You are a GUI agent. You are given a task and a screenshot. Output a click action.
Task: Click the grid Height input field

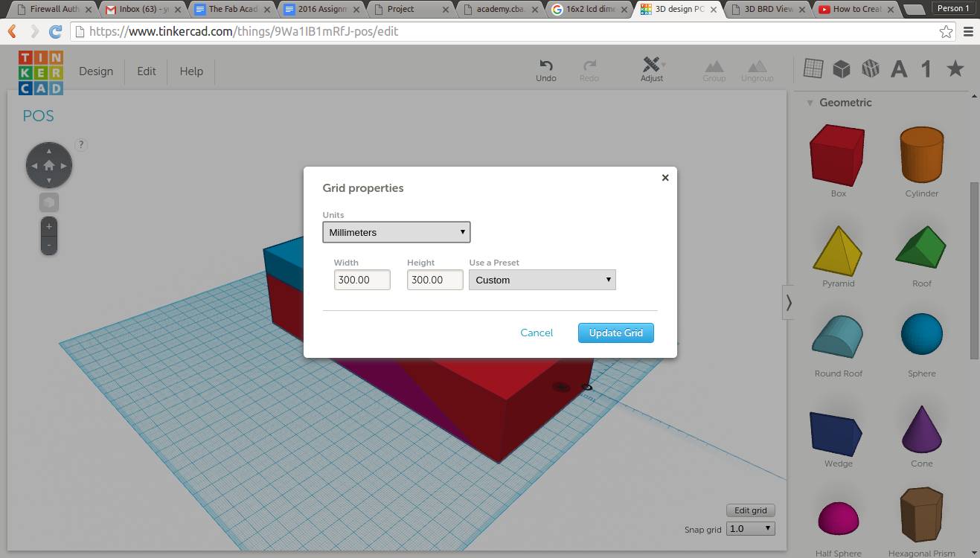435,280
